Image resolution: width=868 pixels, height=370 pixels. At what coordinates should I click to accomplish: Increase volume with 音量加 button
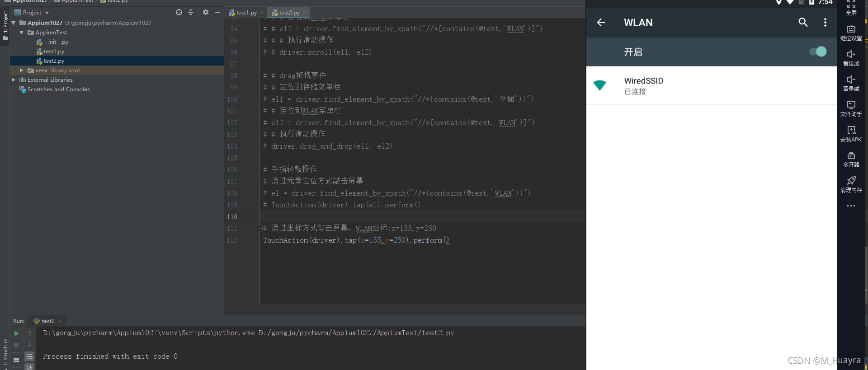pos(851,58)
